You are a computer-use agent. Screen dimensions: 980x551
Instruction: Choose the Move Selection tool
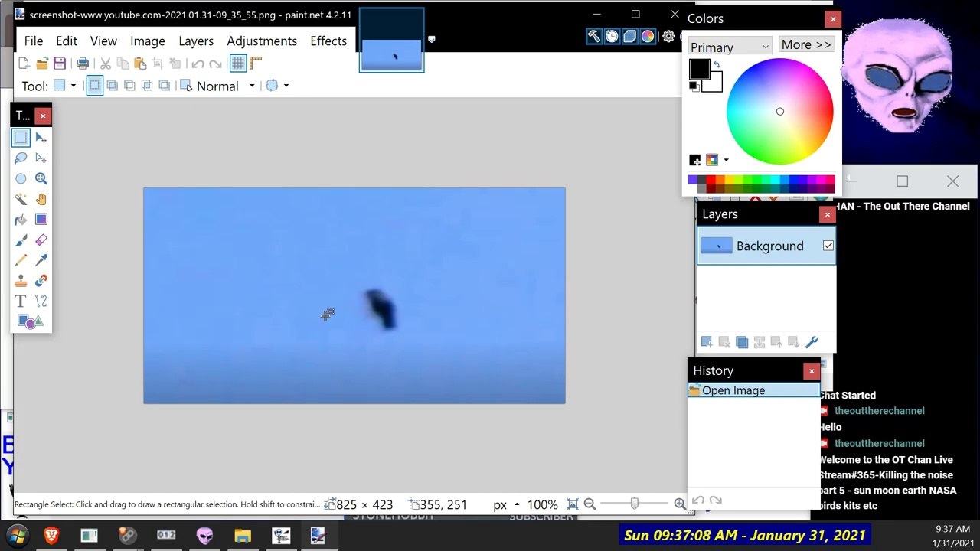pos(41,158)
